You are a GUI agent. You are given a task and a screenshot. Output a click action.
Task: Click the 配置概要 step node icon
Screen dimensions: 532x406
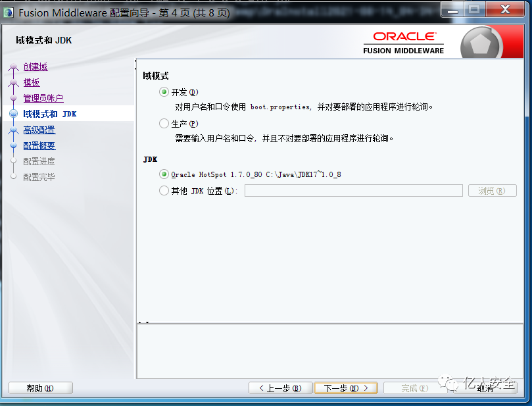coord(14,145)
